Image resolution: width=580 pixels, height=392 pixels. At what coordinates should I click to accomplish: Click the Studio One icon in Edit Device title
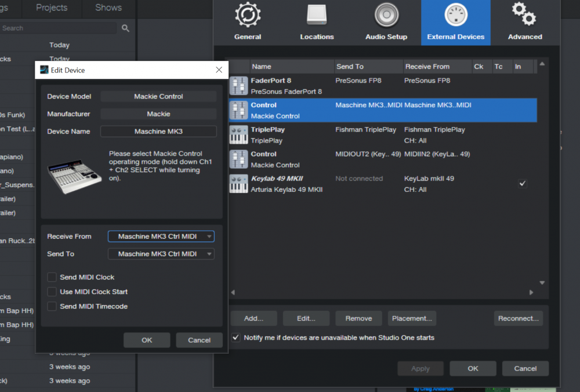pos(44,70)
